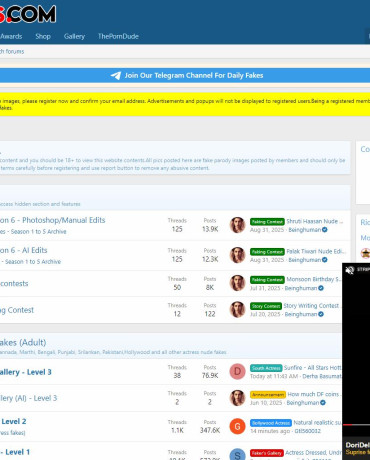Open the blue 'S' user avatar
Viewport: 370px width, 460px height.
(x=237, y=454)
